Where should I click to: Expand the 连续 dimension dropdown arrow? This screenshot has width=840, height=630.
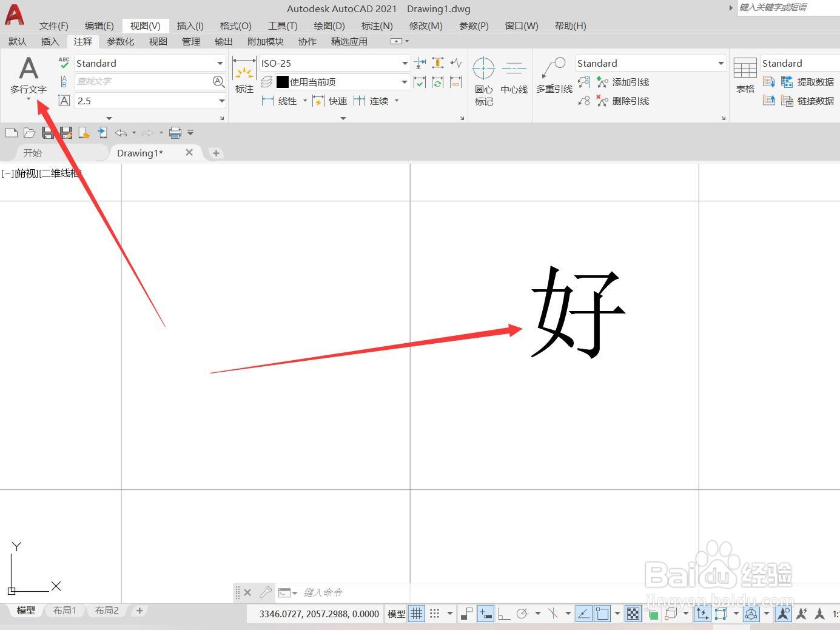click(397, 101)
